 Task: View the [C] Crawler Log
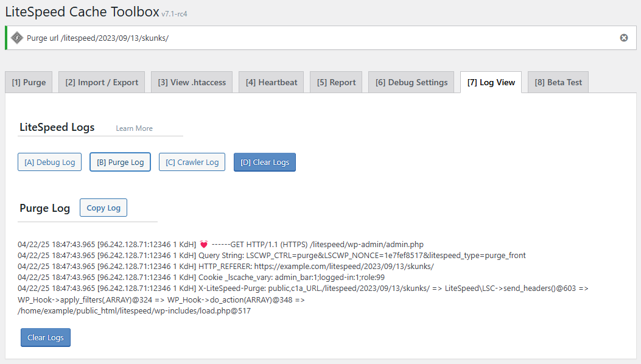pos(192,162)
